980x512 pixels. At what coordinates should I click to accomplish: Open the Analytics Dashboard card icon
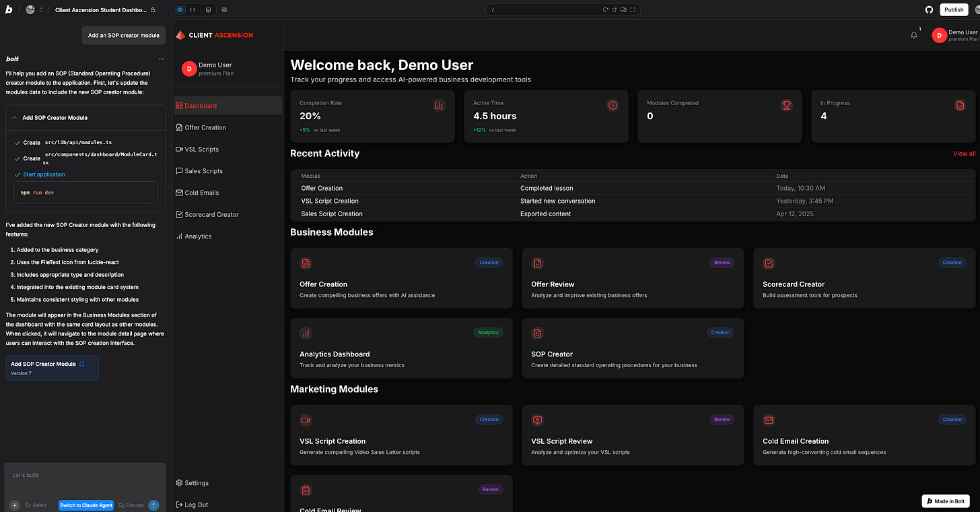pyautogui.click(x=306, y=333)
